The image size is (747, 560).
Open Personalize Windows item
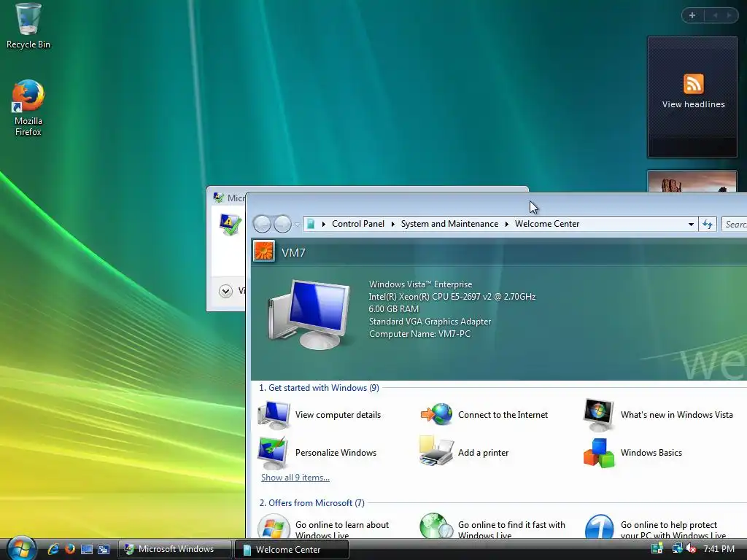(x=317, y=453)
